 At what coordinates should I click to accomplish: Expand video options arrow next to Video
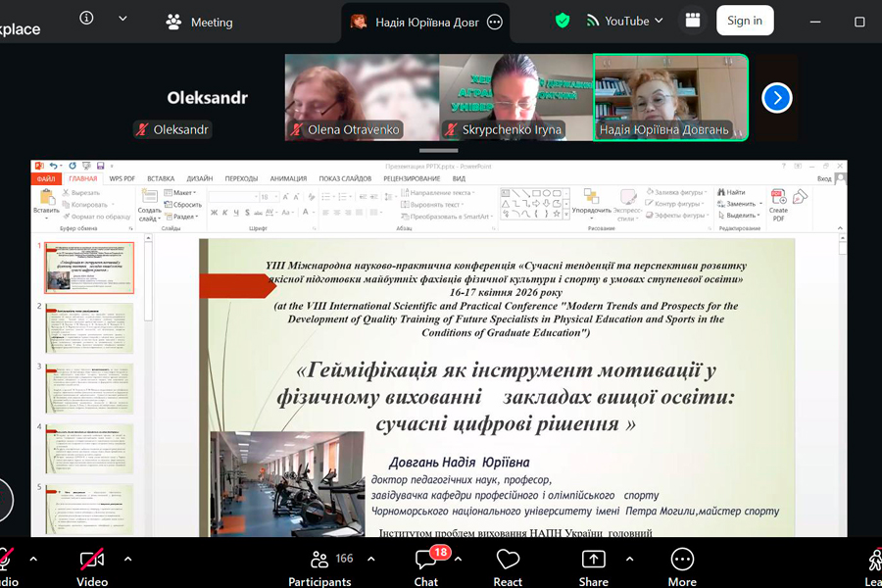[x=127, y=560]
